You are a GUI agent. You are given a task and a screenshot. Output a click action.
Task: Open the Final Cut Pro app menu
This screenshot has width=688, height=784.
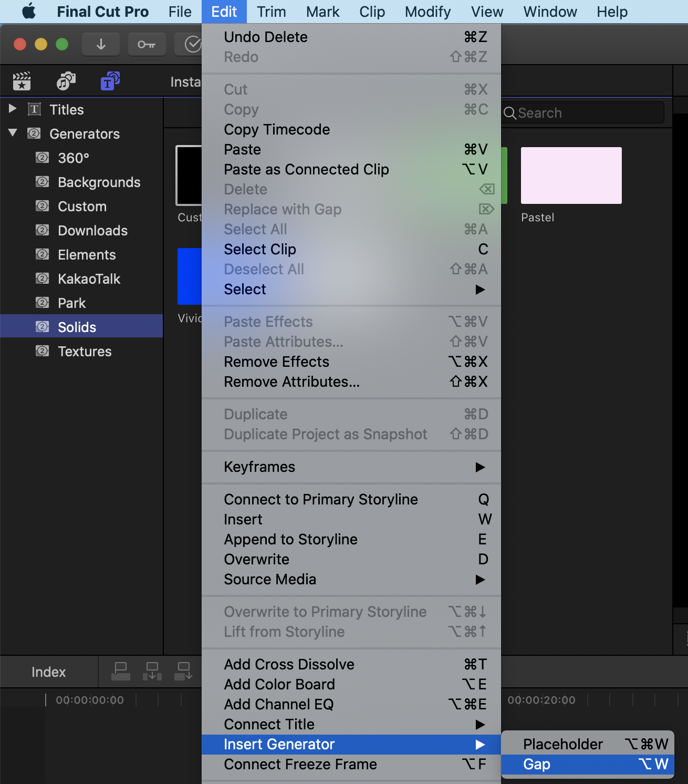pyautogui.click(x=103, y=12)
